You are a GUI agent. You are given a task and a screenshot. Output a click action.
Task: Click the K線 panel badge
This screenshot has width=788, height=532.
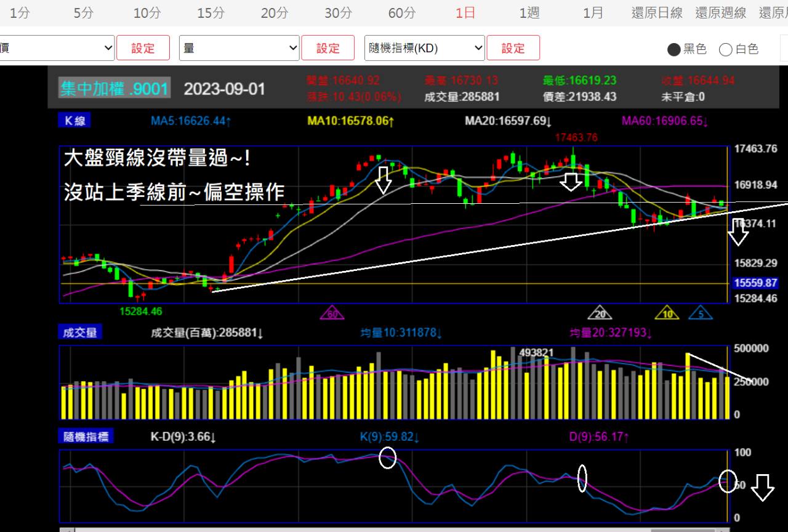click(x=74, y=121)
